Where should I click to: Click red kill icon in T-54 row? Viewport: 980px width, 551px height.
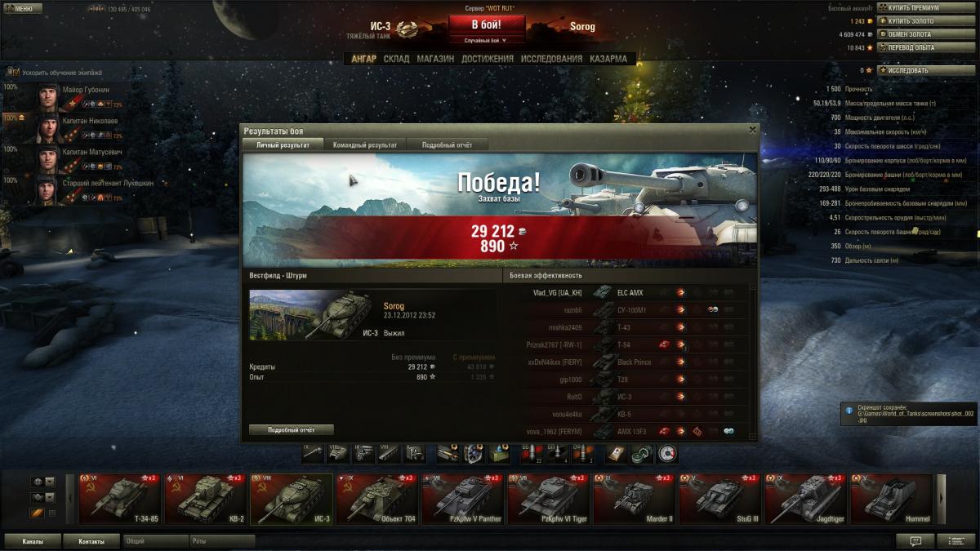pos(665,344)
